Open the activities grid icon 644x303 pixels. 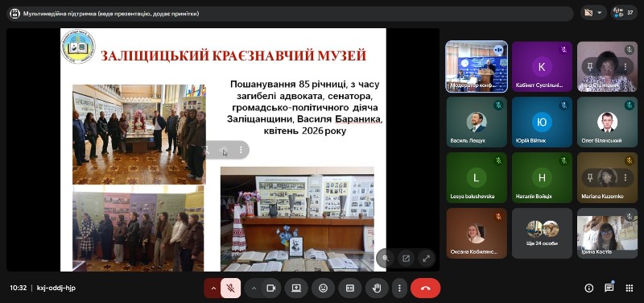pyautogui.click(x=630, y=288)
